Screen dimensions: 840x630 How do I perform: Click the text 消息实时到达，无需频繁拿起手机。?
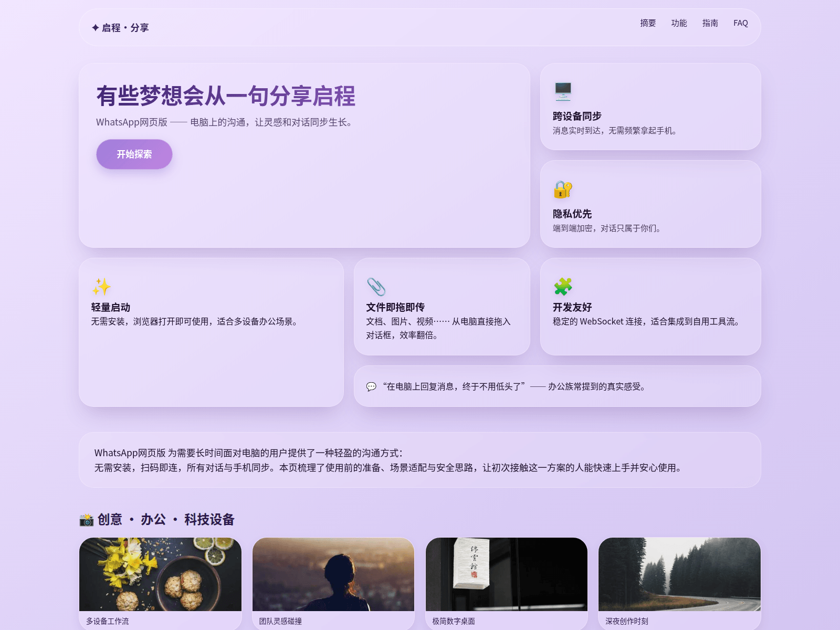point(616,131)
